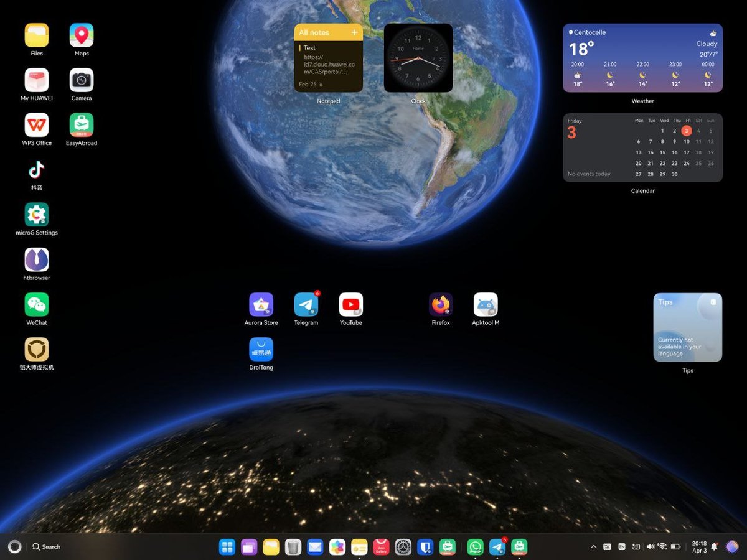Open the 20:18 Apr 3 clock panel
This screenshot has width=747, height=560.
pyautogui.click(x=699, y=547)
